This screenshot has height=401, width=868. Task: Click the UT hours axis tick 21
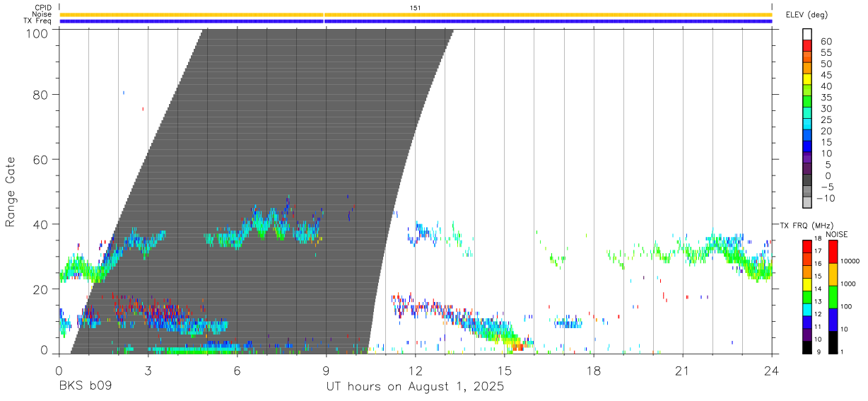coord(683,370)
